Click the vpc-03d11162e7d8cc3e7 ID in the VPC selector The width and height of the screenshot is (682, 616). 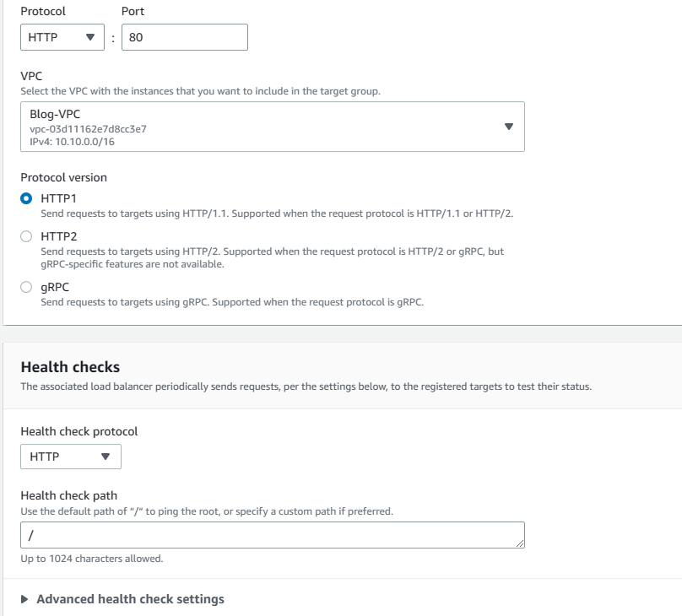coord(89,129)
